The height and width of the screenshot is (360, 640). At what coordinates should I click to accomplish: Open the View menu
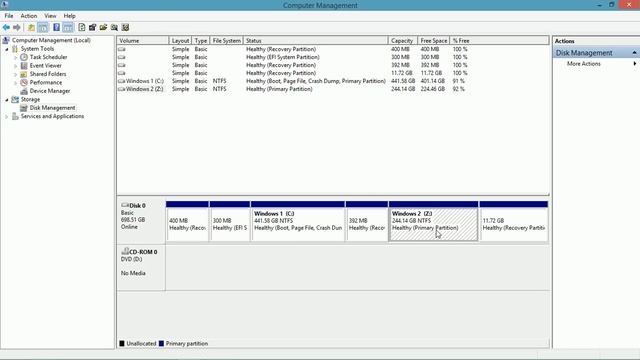pyautogui.click(x=50, y=16)
